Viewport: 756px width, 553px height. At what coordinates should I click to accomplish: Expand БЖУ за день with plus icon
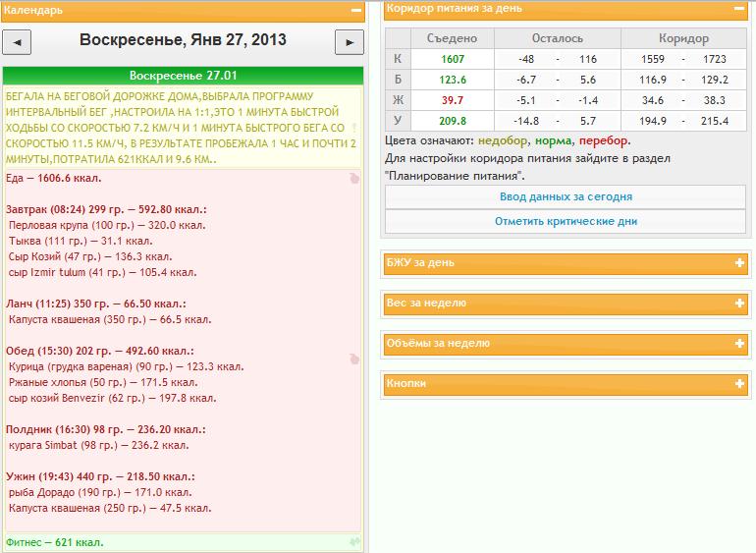coord(739,263)
